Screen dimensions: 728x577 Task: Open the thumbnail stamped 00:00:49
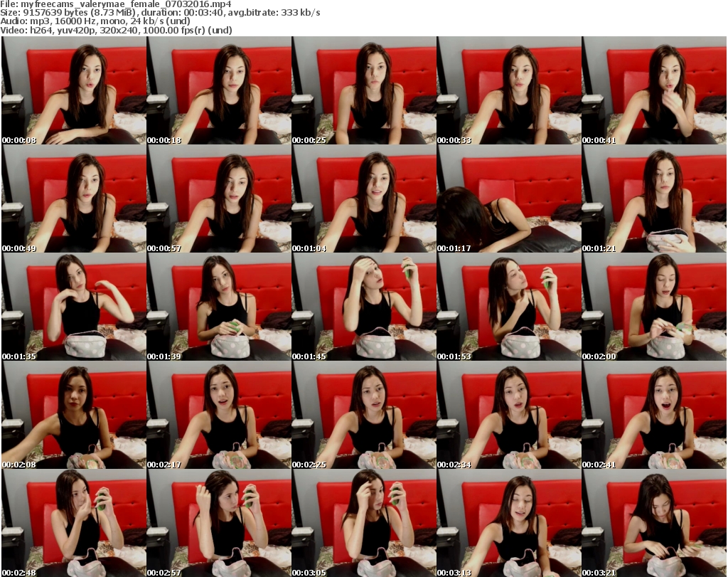74,198
